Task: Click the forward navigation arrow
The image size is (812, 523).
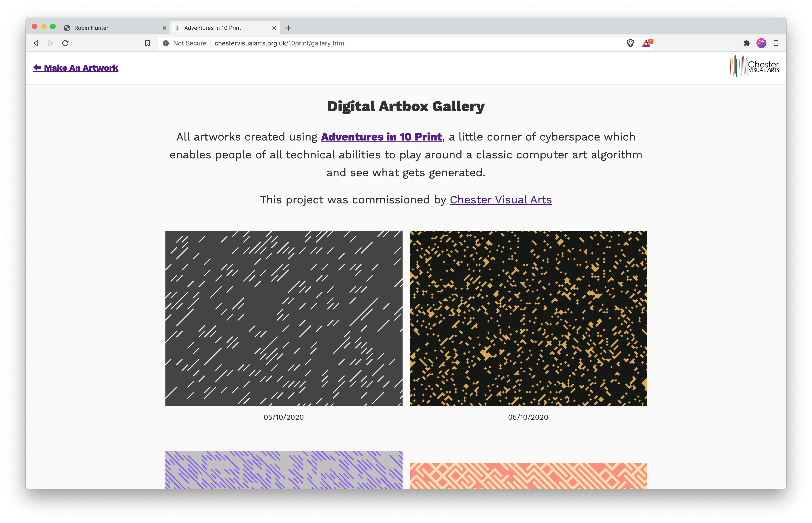Action: 51,43
